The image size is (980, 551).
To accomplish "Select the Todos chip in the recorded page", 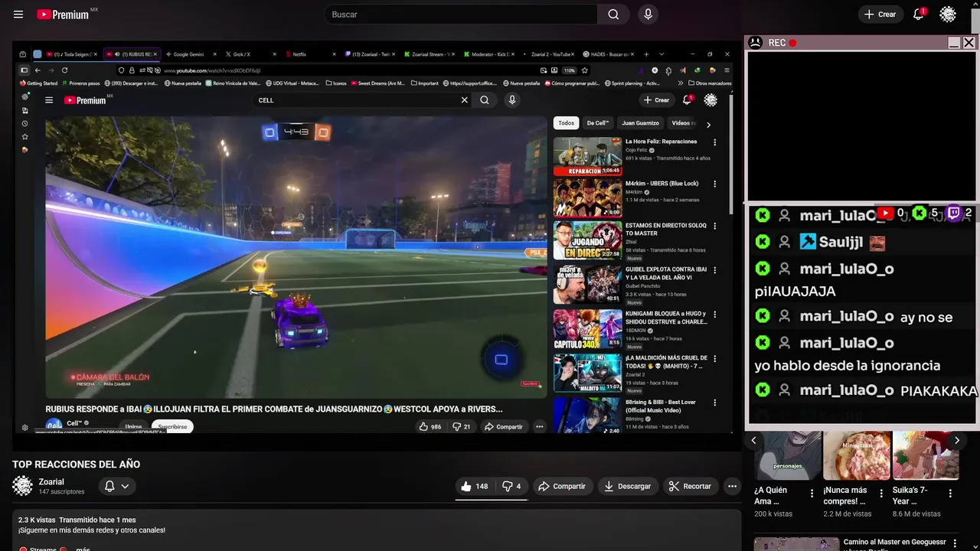I will click(x=566, y=123).
